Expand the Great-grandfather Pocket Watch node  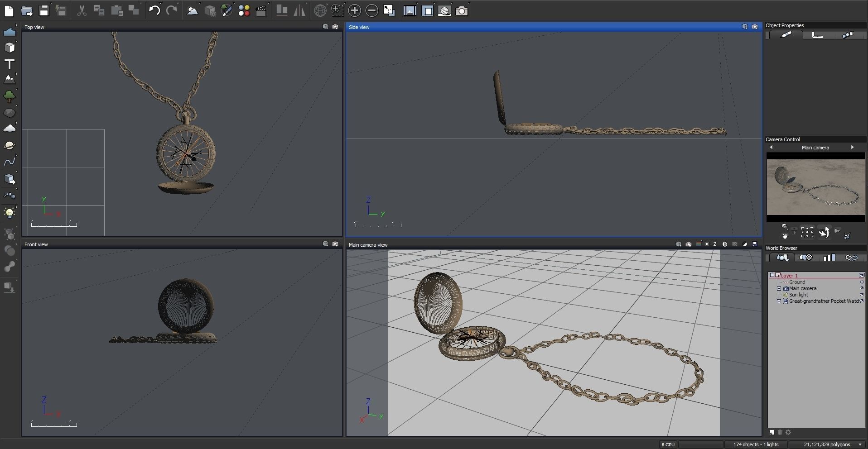[779, 301]
